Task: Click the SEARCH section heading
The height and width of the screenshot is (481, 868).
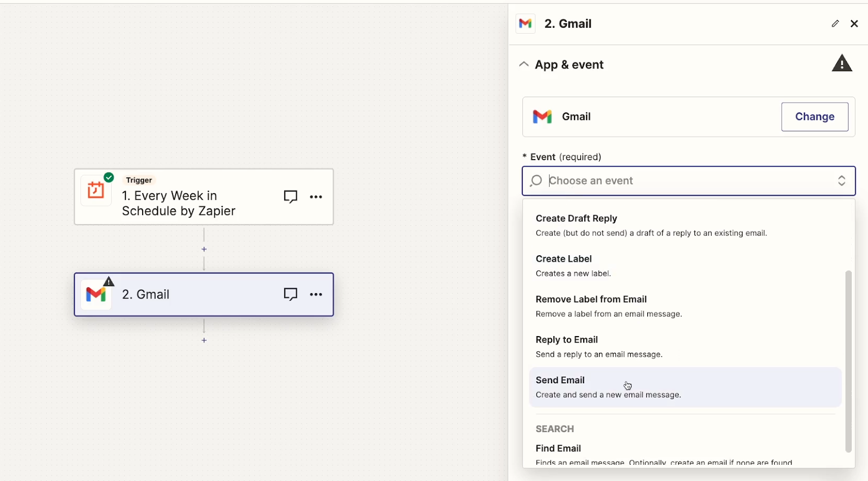Action: coord(554,429)
